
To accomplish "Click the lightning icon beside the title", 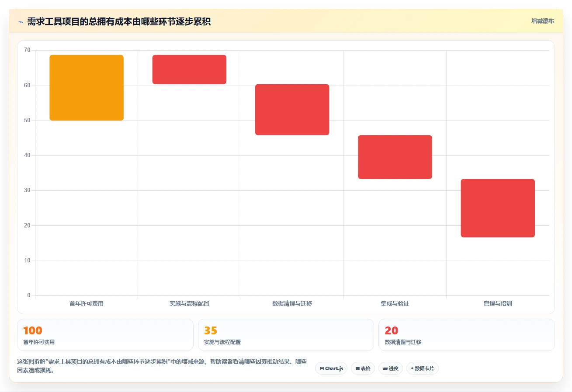I will 21,22.
